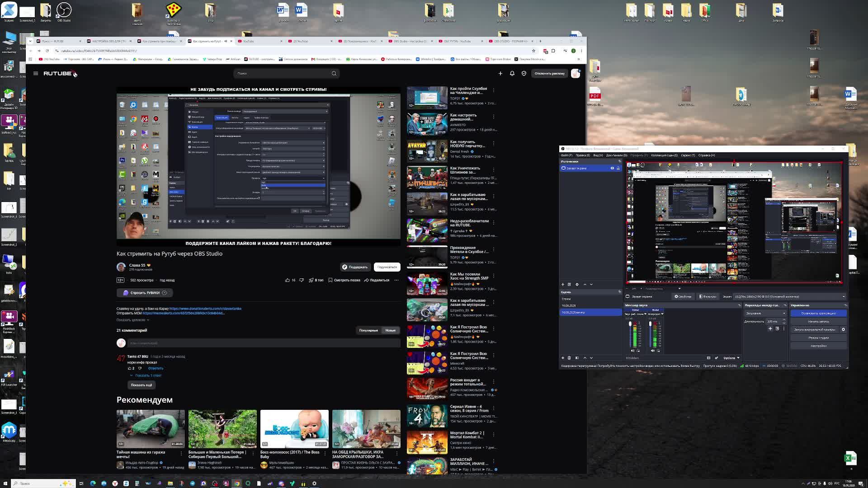The image size is (868, 488).
Task: Click 'Остановить трансляцию' in OBS
Action: tap(819, 313)
